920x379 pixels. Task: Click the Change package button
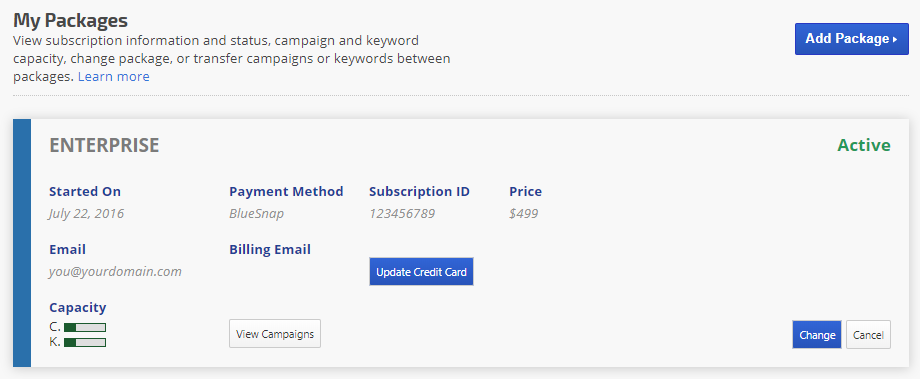coord(817,335)
